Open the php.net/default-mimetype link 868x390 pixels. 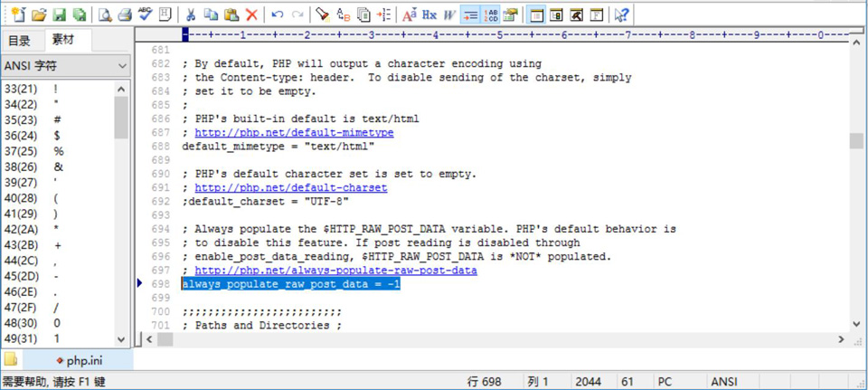click(294, 133)
